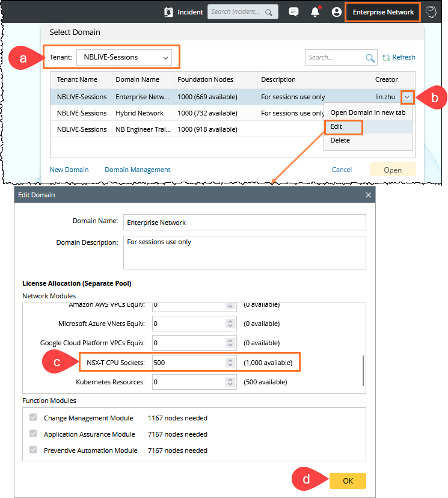Choose Delete from the context menu
The width and height of the screenshot is (448, 498).
coord(367,140)
